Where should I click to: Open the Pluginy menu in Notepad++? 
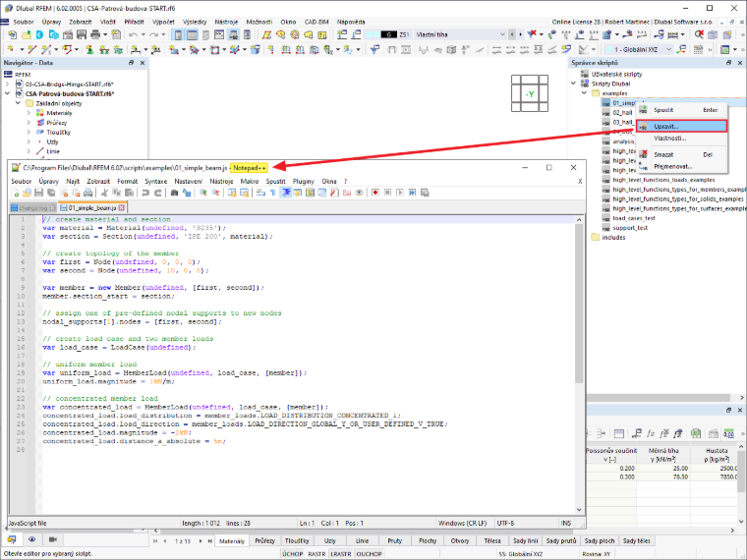click(x=304, y=182)
